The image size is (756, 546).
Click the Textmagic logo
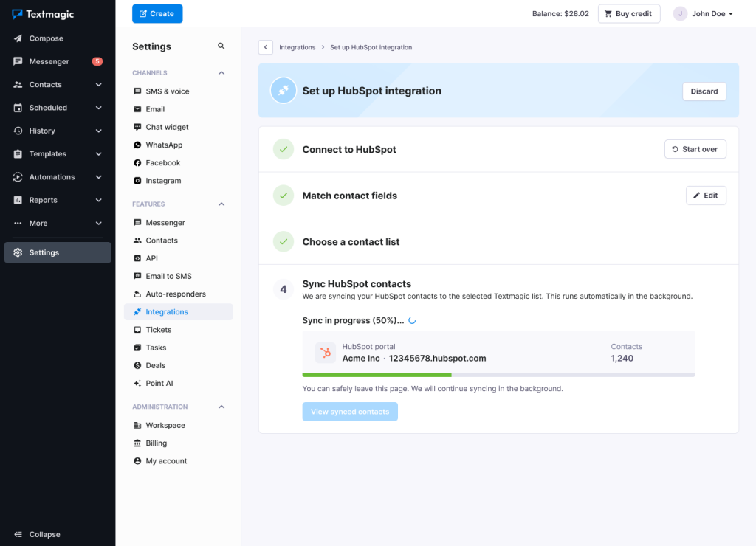43,14
